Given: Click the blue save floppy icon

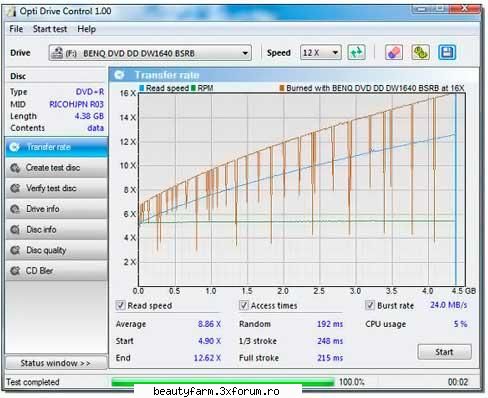Looking at the screenshot, I should click(x=447, y=52).
